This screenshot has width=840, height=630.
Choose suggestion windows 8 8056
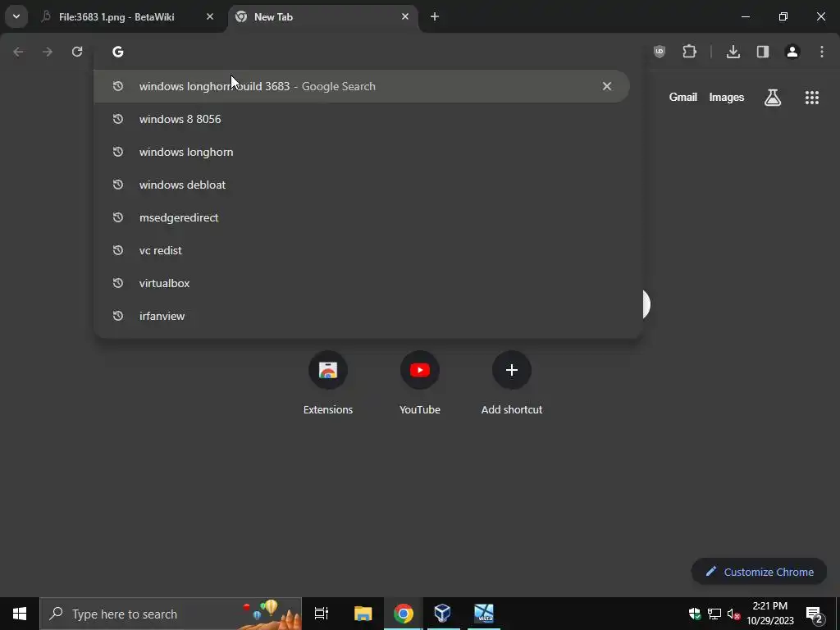click(368, 119)
